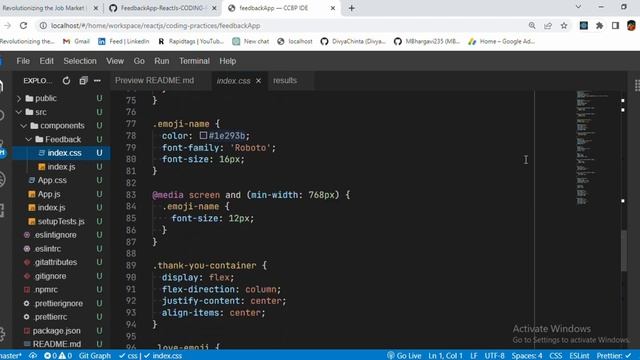Open setupTests.js file
This screenshot has width=640, height=360.
61,221
